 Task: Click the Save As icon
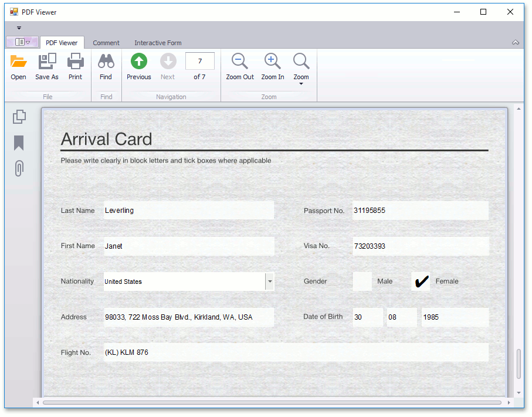pyautogui.click(x=47, y=62)
